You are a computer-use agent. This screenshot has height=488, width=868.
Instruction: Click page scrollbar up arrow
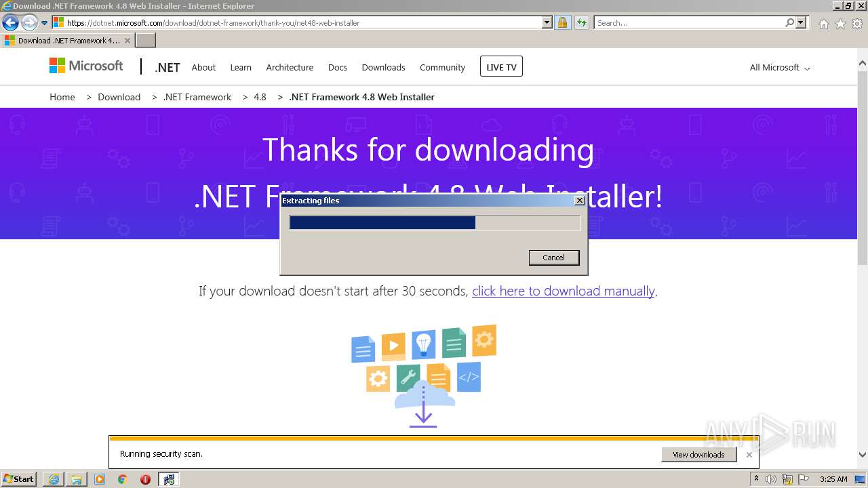[x=863, y=63]
